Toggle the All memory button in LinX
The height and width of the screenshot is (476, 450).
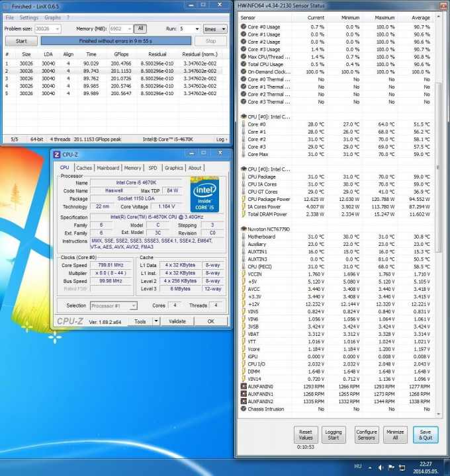click(x=140, y=28)
